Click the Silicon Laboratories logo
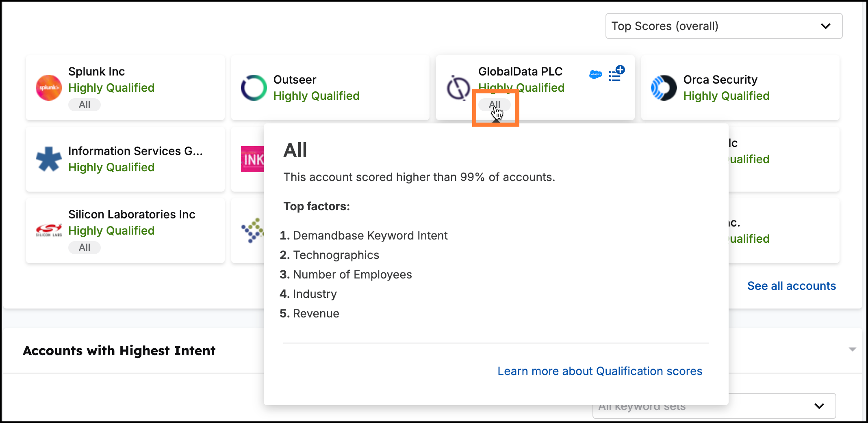Screen dimensions: 868x423 tap(49, 231)
